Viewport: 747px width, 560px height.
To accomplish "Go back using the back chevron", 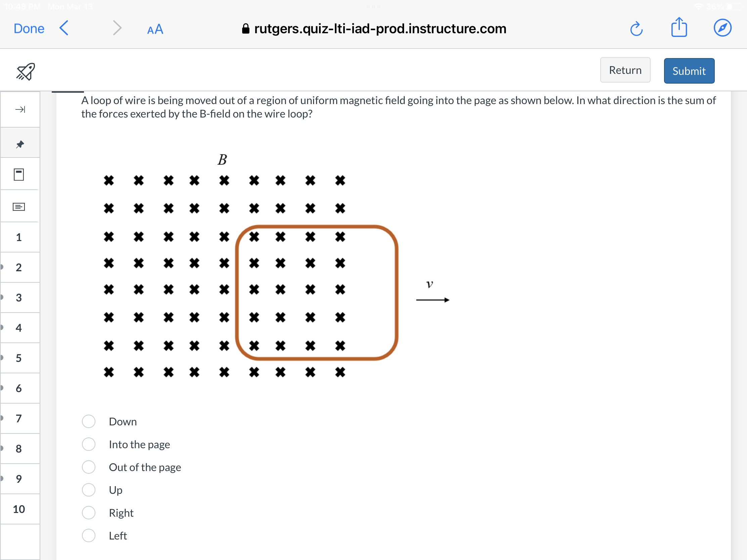I will tap(63, 28).
